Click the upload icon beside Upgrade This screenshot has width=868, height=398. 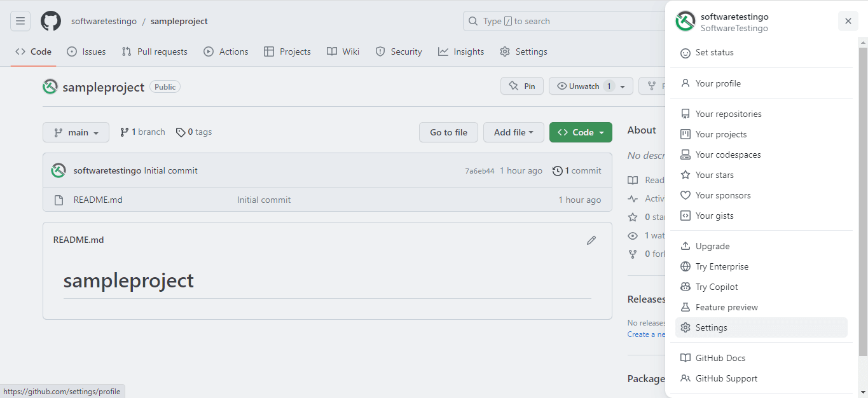[685, 246]
